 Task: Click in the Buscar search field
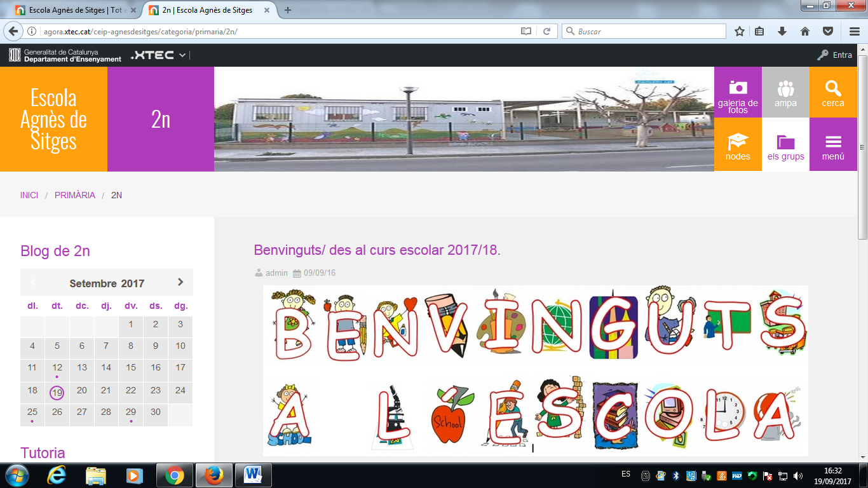[x=648, y=31]
